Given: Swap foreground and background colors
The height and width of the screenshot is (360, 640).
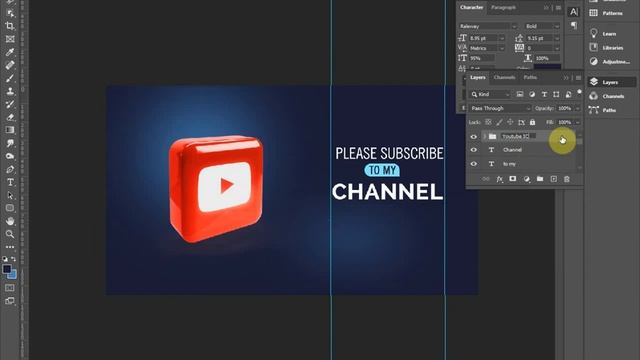Looking at the screenshot, I should pyautogui.click(x=13, y=259).
